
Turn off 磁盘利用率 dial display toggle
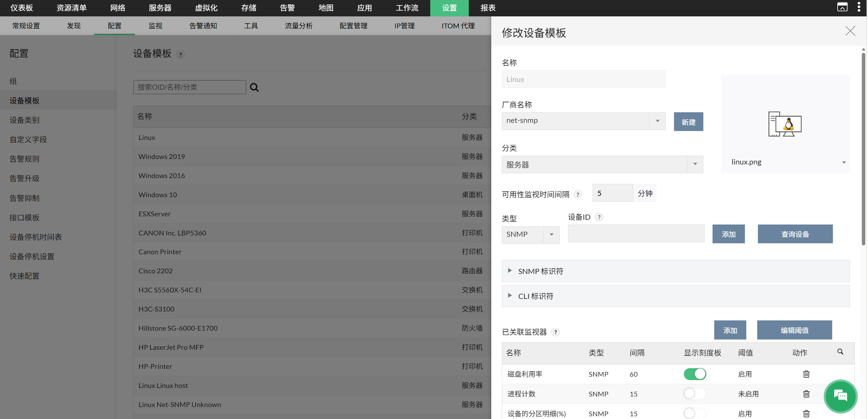coord(695,374)
